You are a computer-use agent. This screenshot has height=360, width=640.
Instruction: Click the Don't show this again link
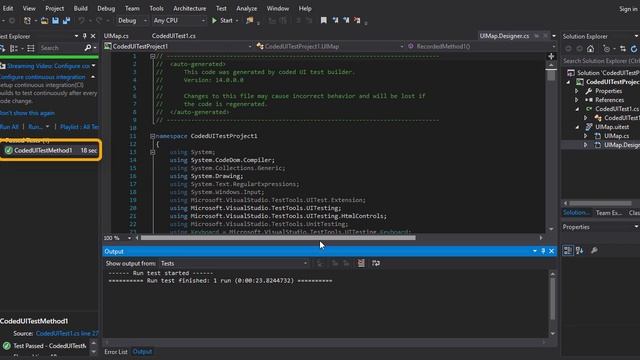(x=27, y=113)
